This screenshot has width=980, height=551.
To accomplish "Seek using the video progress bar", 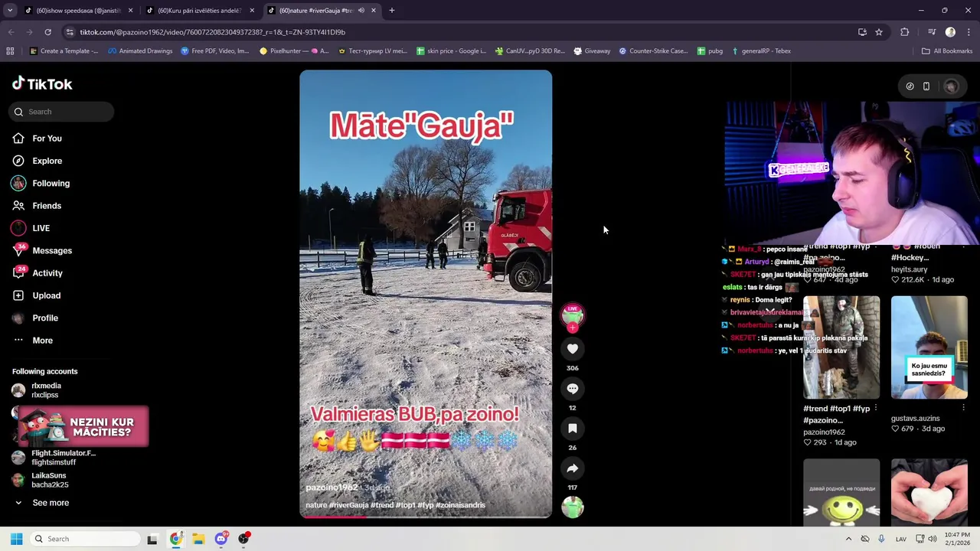I will 426,517.
